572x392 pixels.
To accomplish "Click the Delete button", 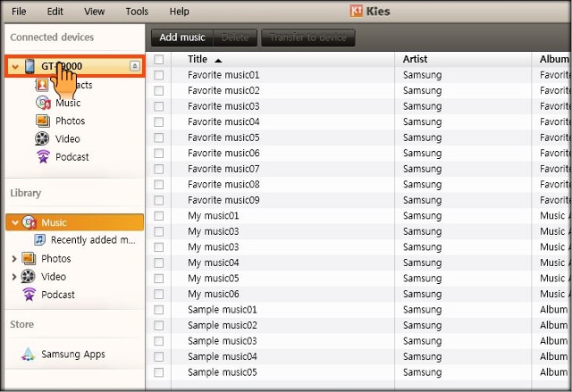I will pos(235,38).
